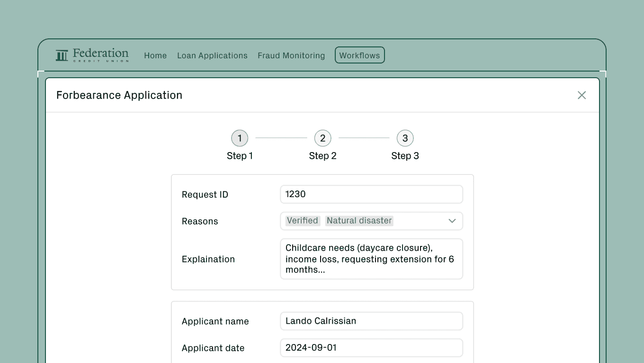The width and height of the screenshot is (644, 363).
Task: Click the X icon to dismiss the Forbearance Application
Action: pos(581,95)
